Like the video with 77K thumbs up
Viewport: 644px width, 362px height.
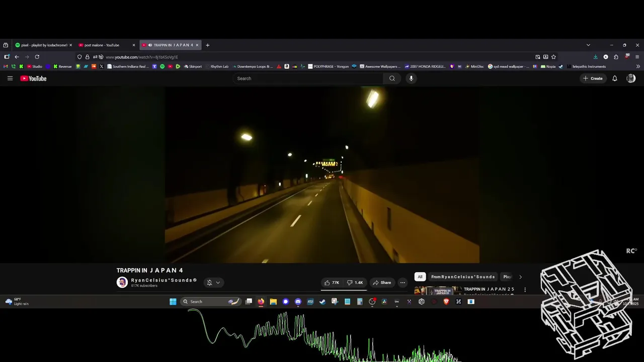tap(332, 283)
